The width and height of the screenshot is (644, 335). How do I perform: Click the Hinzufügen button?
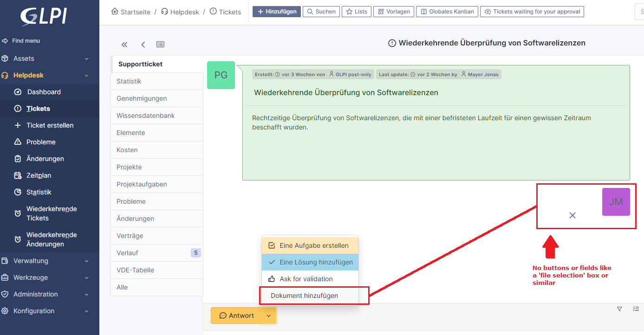coord(276,12)
